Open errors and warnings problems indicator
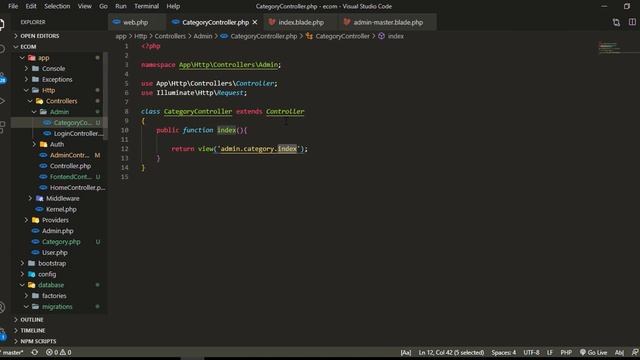This screenshot has height=360, width=640. coord(58,352)
